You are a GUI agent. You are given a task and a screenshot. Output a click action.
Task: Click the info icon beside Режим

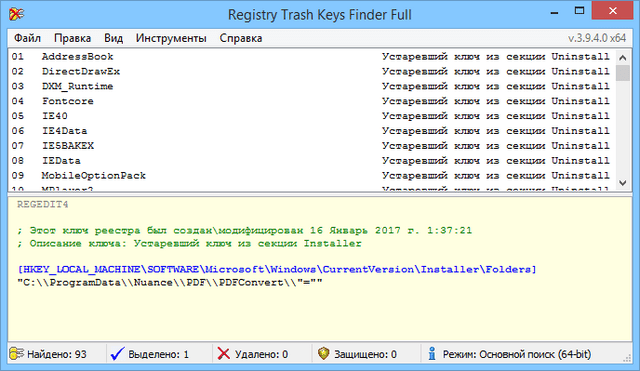pyautogui.click(x=432, y=353)
